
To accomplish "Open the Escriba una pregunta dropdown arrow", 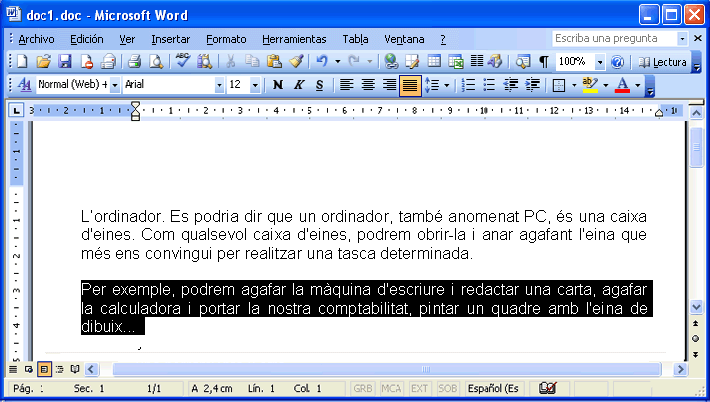I will [682, 38].
